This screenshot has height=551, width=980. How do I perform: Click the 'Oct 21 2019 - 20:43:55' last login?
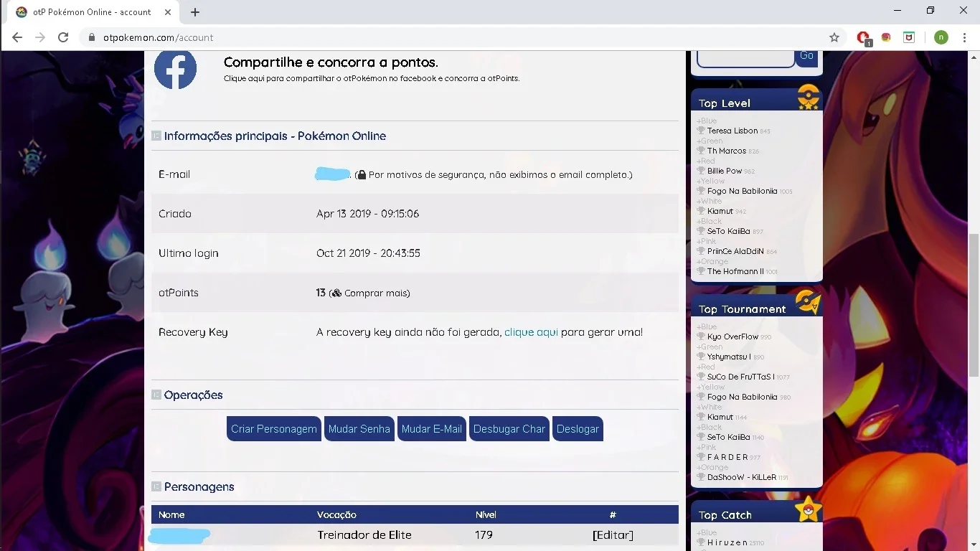368,253
